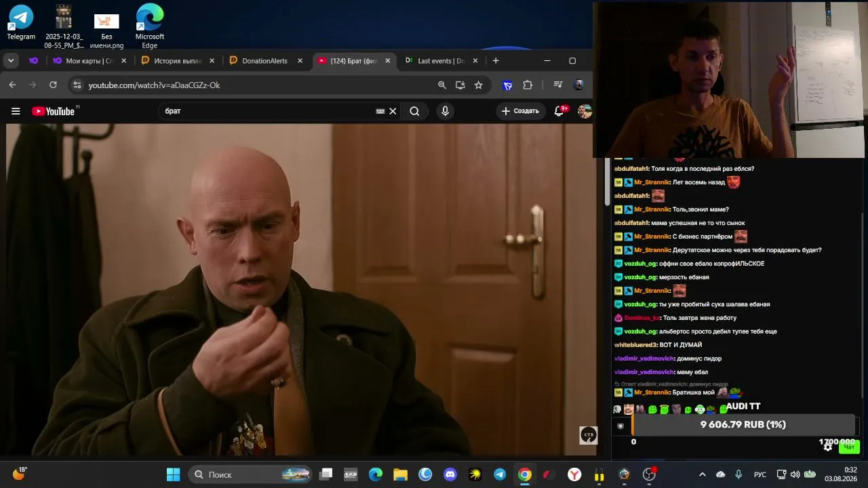Viewport: 868px width, 488px height.
Task: Select the '(124) Брат' YouTube tab
Action: (354, 60)
